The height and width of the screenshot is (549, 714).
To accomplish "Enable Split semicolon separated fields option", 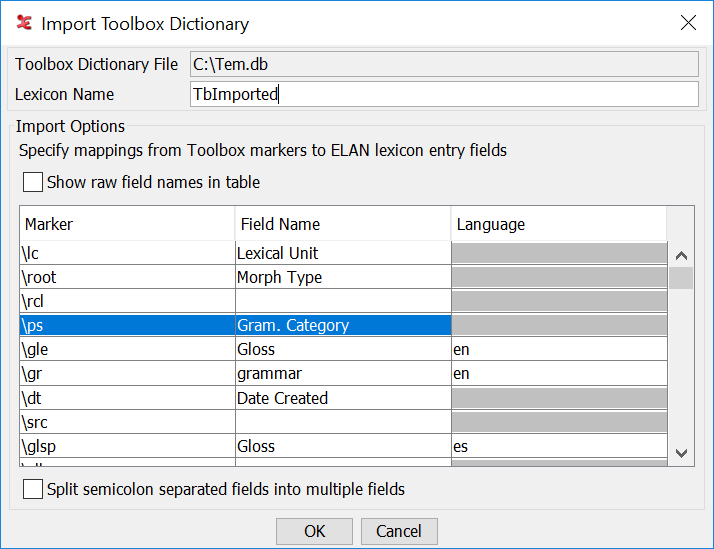I will pyautogui.click(x=33, y=489).
